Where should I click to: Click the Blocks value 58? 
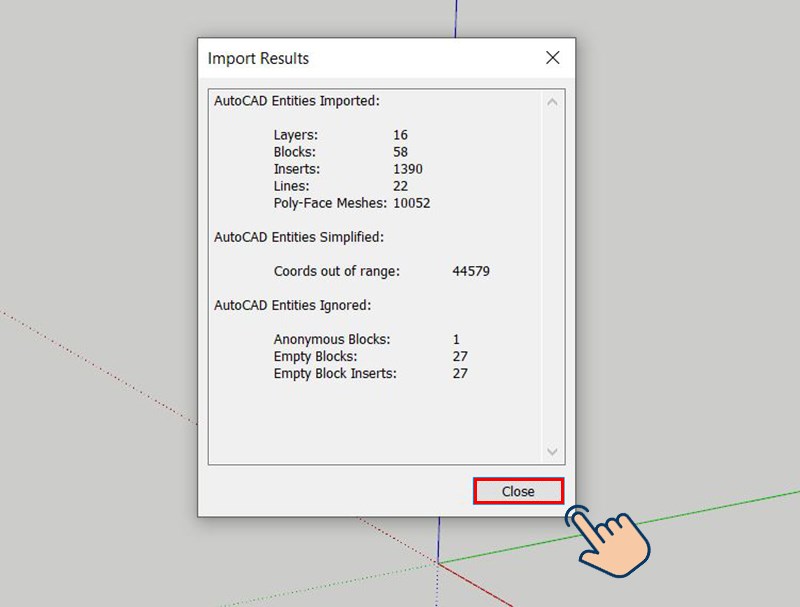pyautogui.click(x=401, y=152)
